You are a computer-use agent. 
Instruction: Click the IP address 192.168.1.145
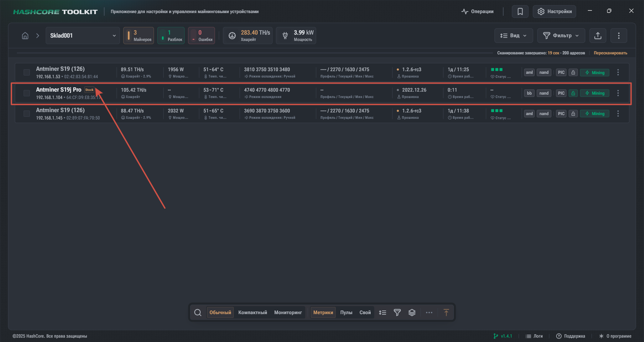click(x=49, y=118)
